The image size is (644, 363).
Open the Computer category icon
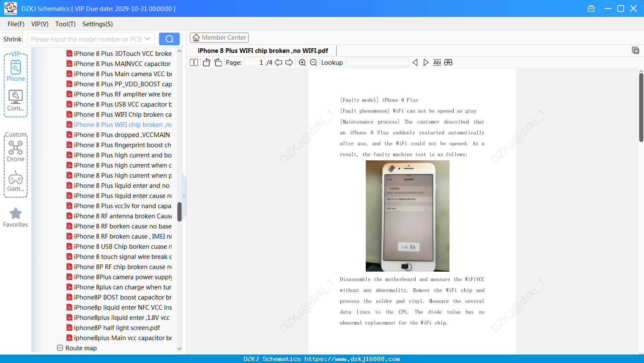[x=16, y=101]
